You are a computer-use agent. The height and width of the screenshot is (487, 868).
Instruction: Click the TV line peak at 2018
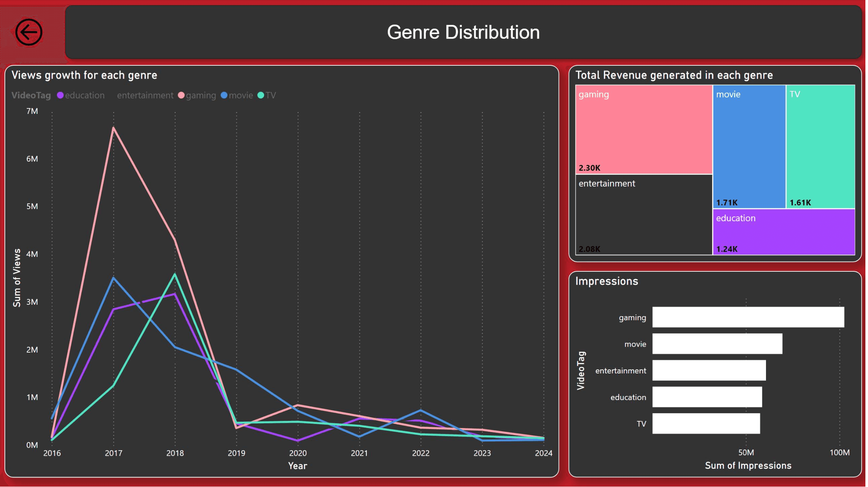pyautogui.click(x=175, y=275)
